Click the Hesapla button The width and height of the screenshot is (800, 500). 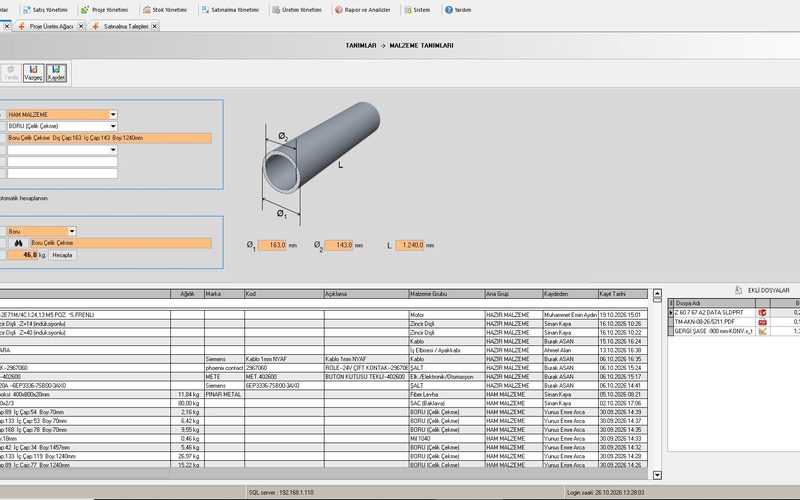pos(62,255)
